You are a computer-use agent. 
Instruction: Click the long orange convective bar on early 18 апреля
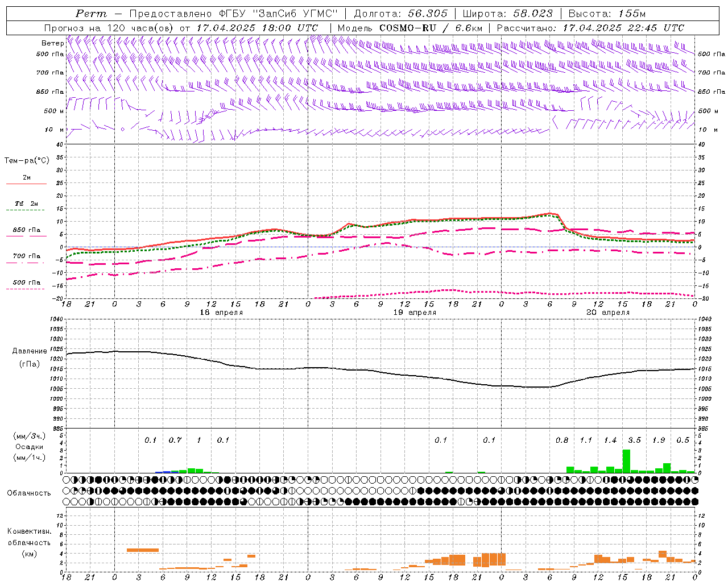pyautogui.click(x=143, y=550)
